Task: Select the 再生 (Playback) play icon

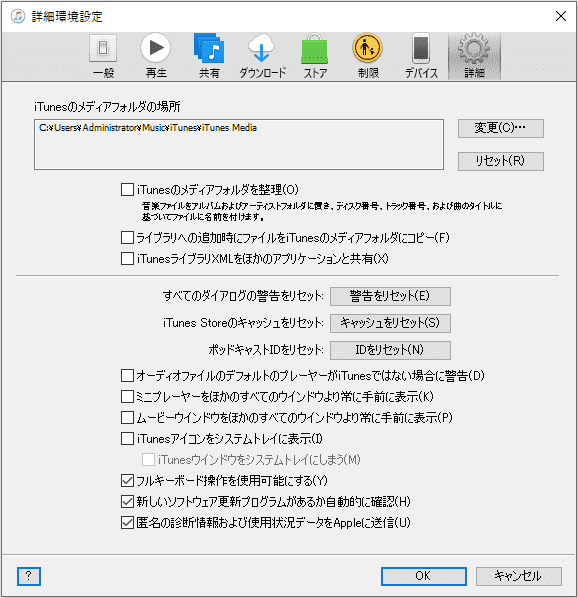Action: click(x=155, y=48)
